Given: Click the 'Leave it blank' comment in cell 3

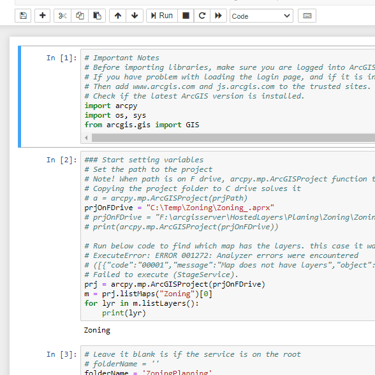Looking at the screenshot, I should [x=193, y=354].
